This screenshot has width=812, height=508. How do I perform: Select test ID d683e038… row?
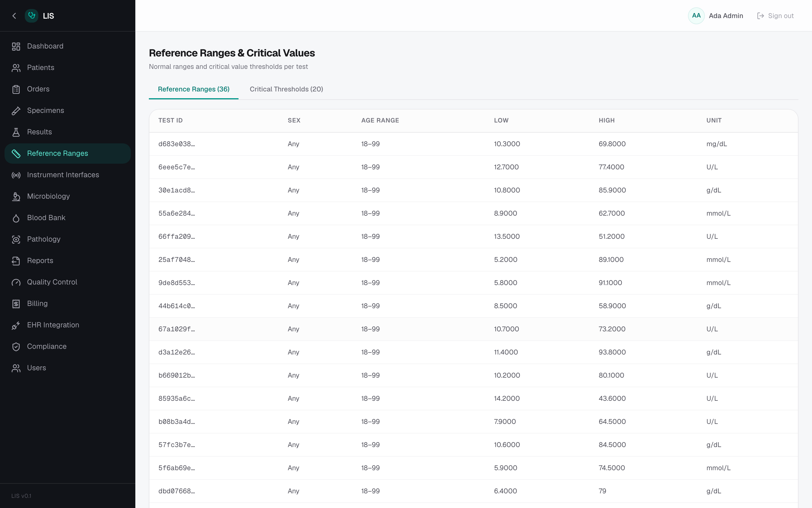point(473,144)
